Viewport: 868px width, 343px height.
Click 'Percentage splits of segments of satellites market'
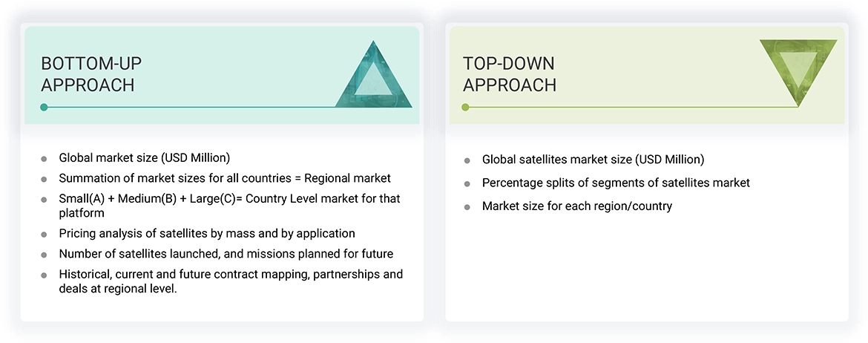[616, 183]
